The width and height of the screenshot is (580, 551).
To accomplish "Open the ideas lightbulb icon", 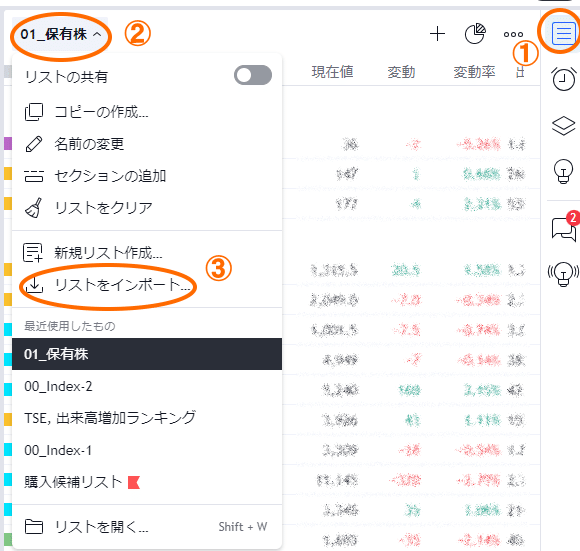I will (x=563, y=171).
